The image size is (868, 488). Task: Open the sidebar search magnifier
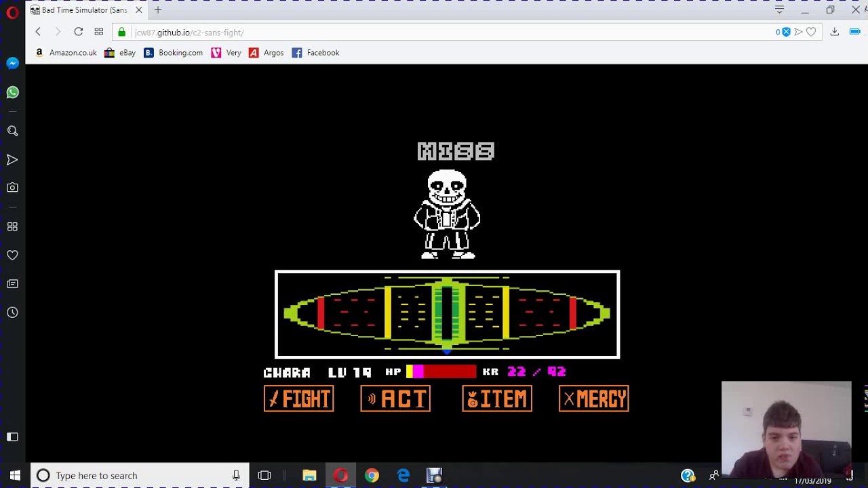tap(12, 131)
